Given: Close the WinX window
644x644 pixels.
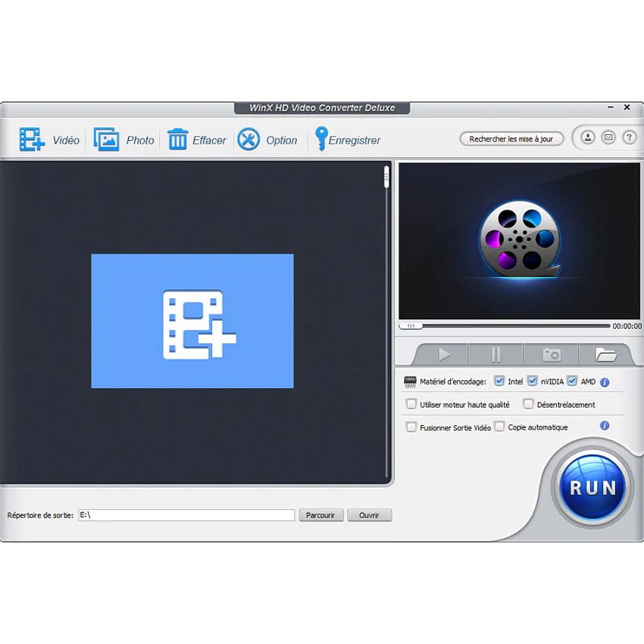Looking at the screenshot, I should [x=627, y=107].
